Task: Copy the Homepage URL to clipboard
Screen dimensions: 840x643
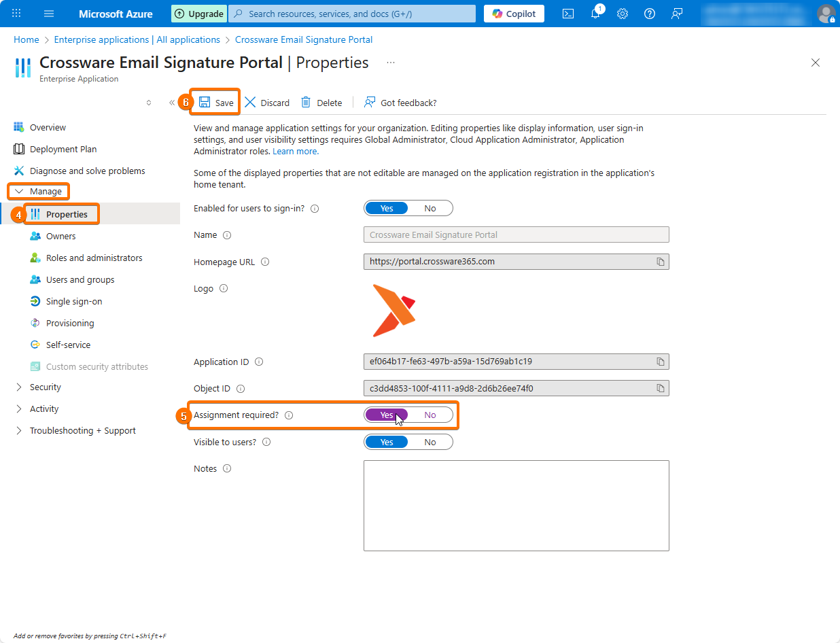Action: tap(660, 262)
